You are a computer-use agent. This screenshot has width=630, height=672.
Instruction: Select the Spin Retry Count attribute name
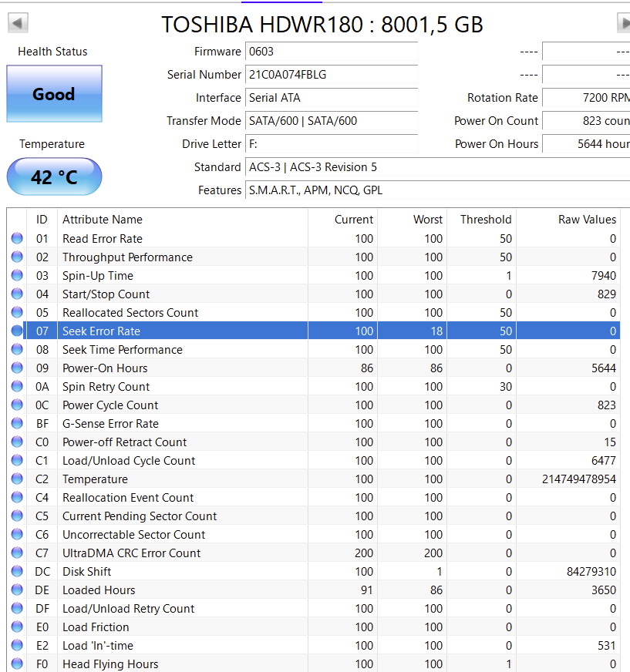pos(106,387)
